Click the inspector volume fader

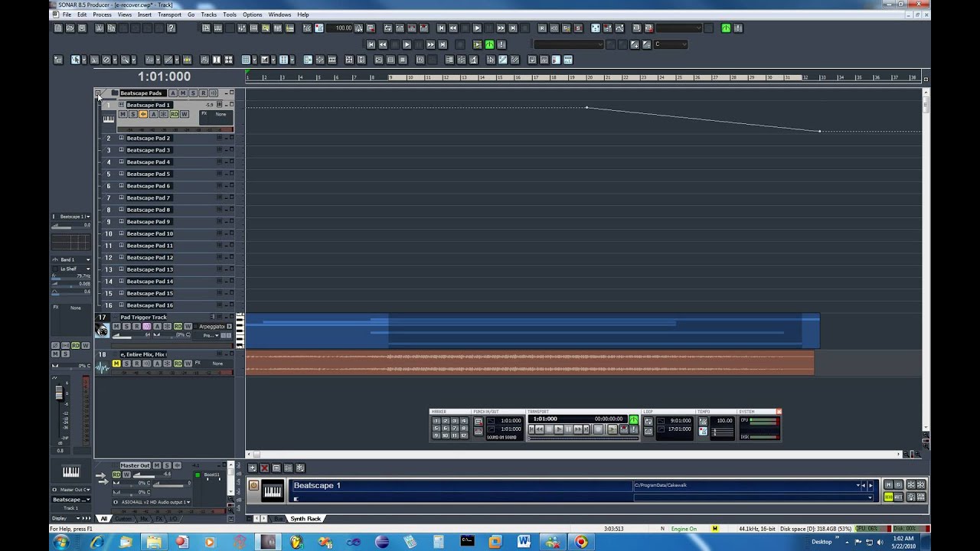click(59, 393)
